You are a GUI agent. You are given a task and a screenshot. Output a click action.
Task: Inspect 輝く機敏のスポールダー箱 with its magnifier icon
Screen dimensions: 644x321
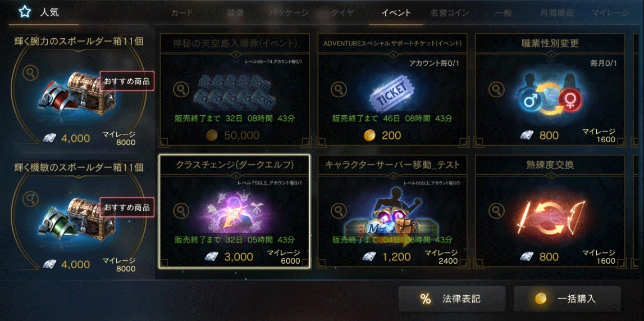(30, 199)
